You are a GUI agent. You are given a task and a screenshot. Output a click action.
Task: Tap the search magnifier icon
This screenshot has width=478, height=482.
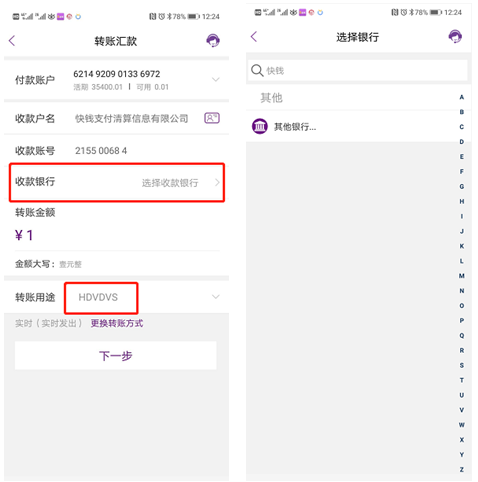pos(257,70)
